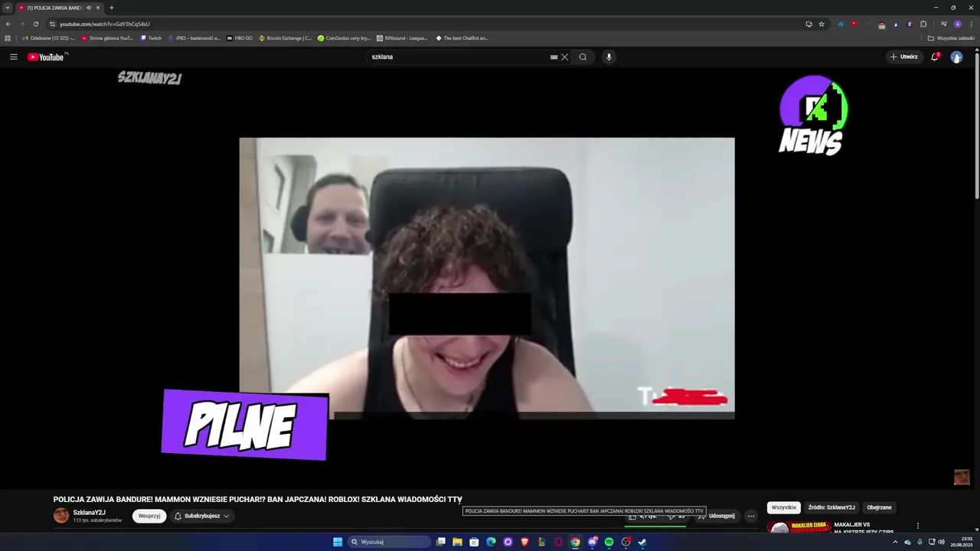980x551 pixels.
Task: Open Steam from the taskbar
Action: click(642, 542)
